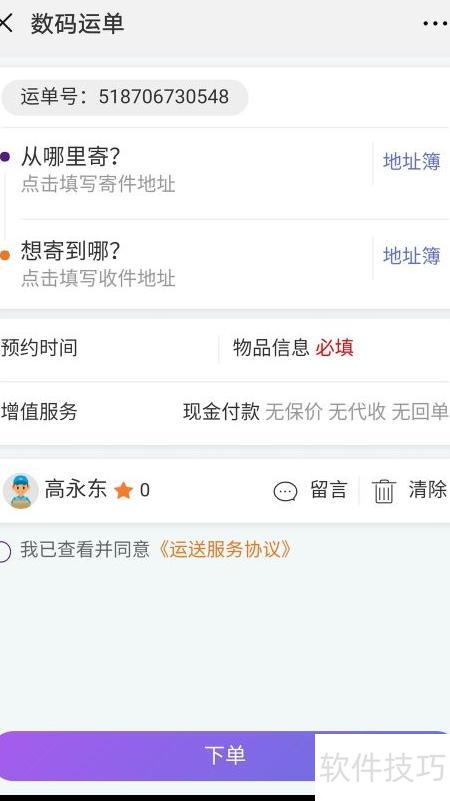Tap the purple sender location dot
This screenshot has width=450, height=801.
coord(5,157)
